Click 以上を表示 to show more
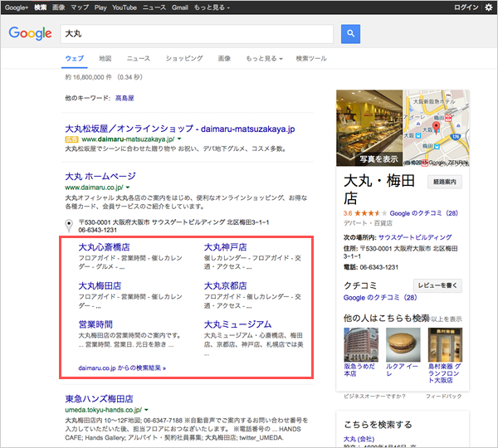This screenshot has height=448, width=498. (x=447, y=319)
